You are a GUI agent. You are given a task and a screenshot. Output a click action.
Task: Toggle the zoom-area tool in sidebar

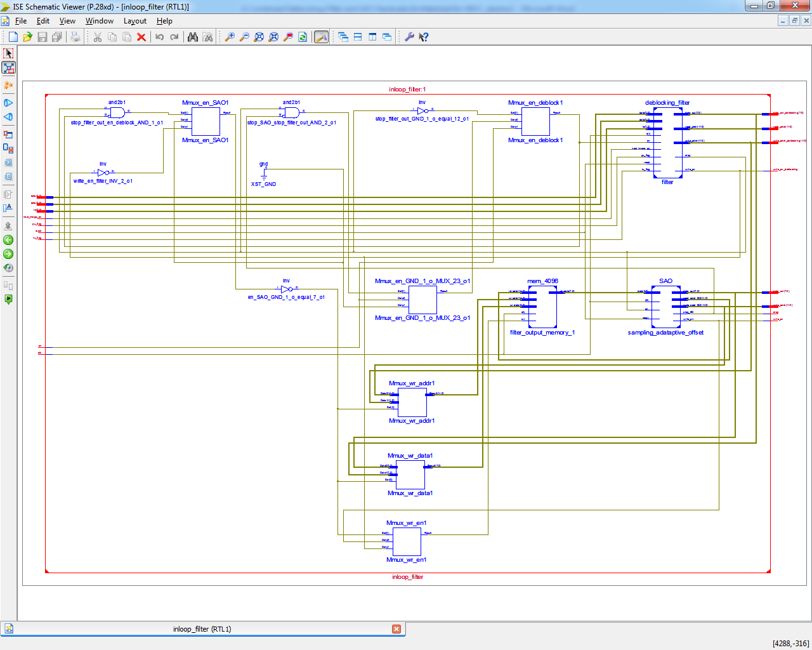point(8,67)
